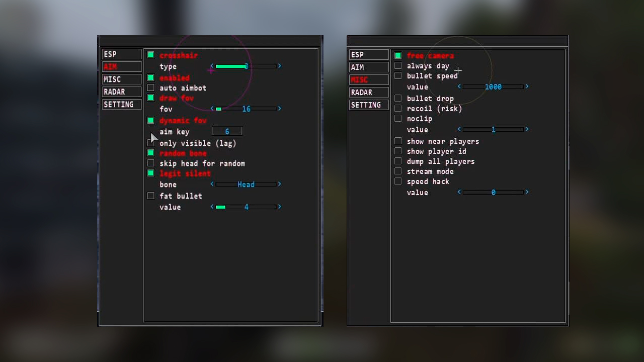Toggle the crosshair checkbox
This screenshot has height=362, width=644.
tap(150, 55)
